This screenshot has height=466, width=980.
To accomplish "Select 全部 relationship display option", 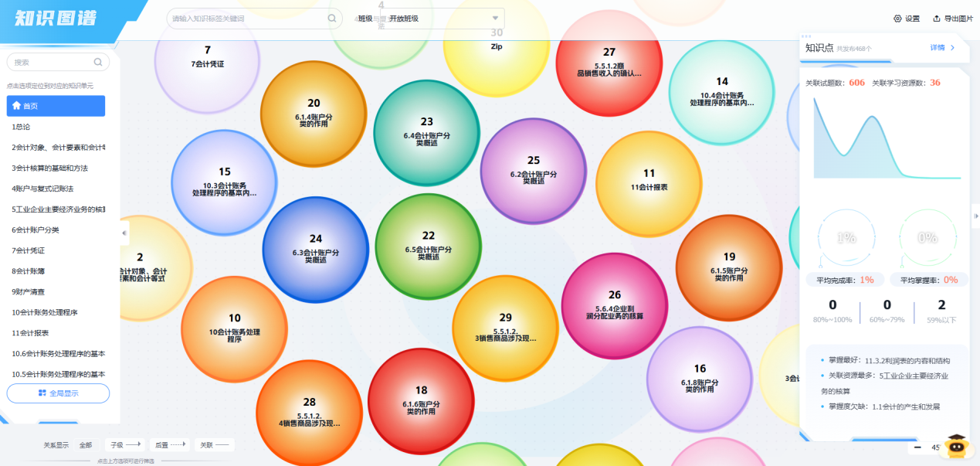I will point(85,445).
